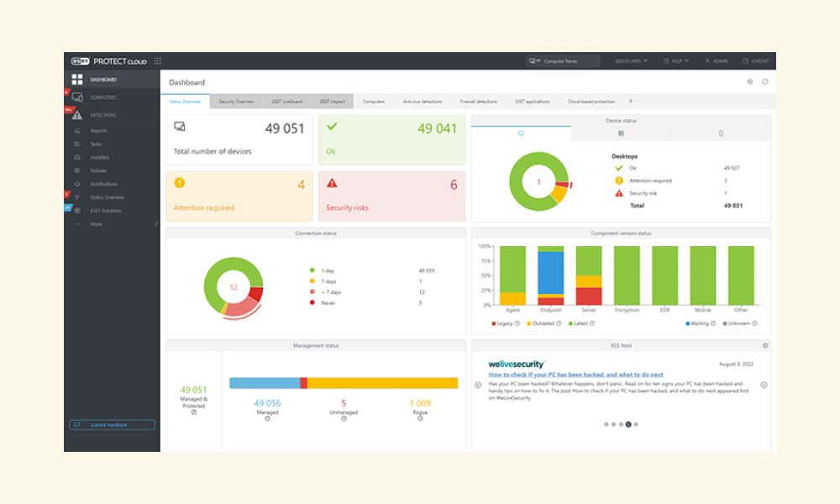
Task: Switch to Security Overview tab
Action: tap(236, 102)
